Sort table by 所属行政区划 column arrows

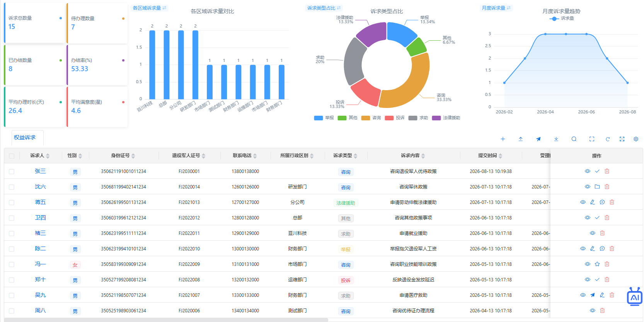[312, 156]
